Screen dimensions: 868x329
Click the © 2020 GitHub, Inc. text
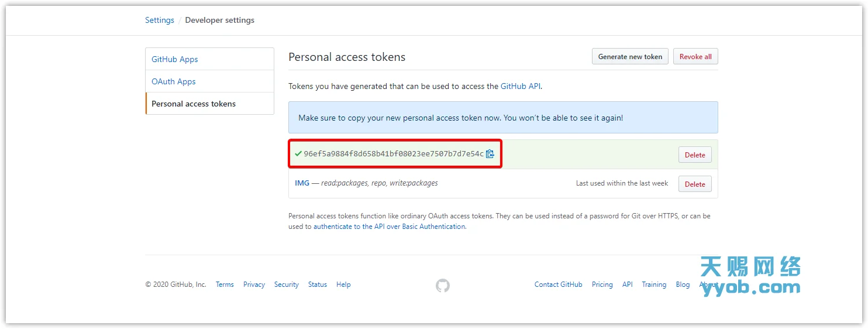click(176, 285)
